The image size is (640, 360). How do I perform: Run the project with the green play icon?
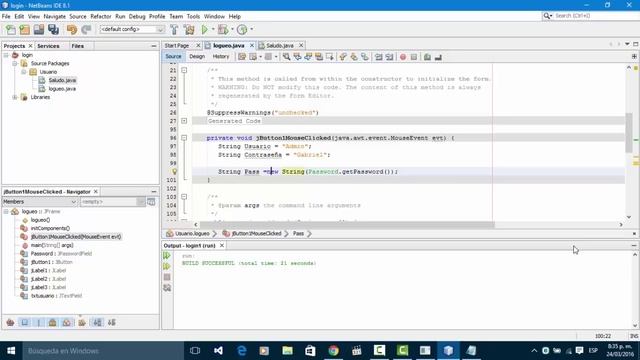click(204, 29)
